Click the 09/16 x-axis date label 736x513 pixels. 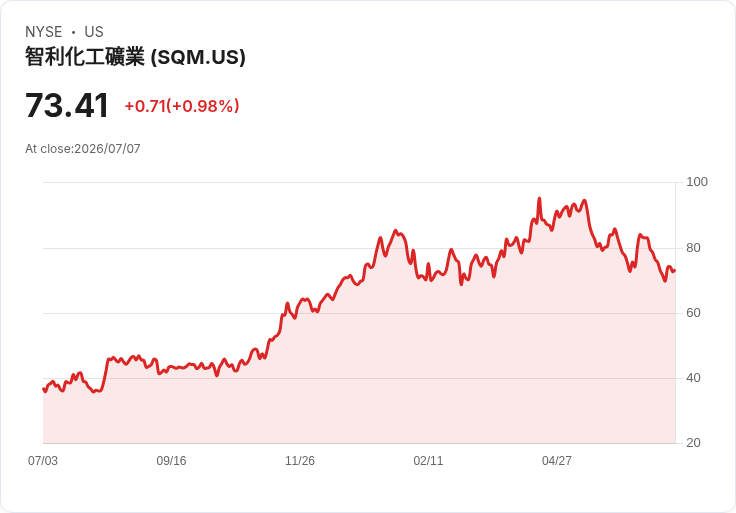[171, 460]
